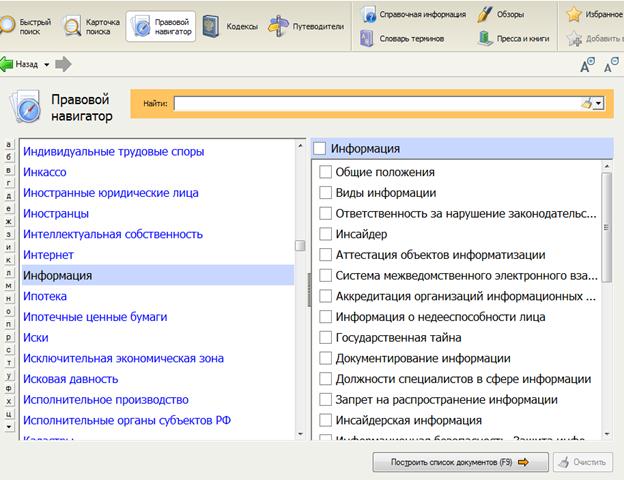Check Информация о недееспособности лица checkbox
The height and width of the screenshot is (480, 624).
click(x=325, y=317)
